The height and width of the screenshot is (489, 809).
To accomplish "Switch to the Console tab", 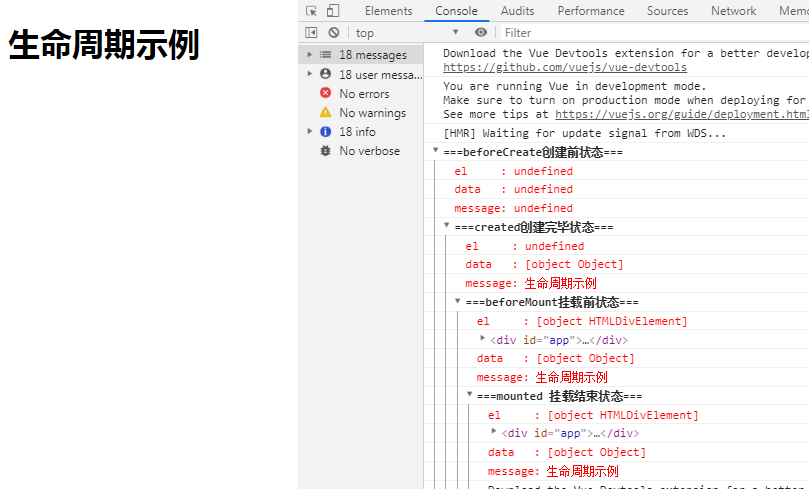I will pos(456,11).
